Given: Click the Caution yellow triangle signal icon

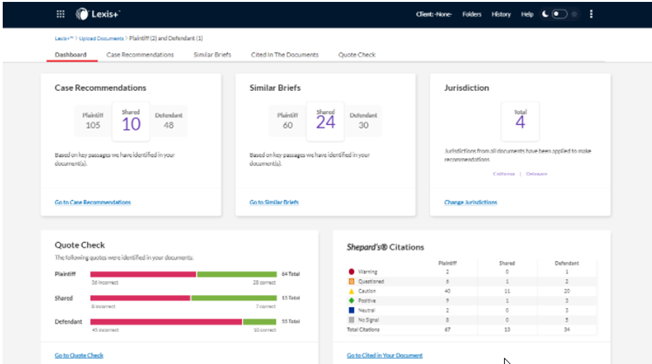Looking at the screenshot, I should tap(351, 291).
